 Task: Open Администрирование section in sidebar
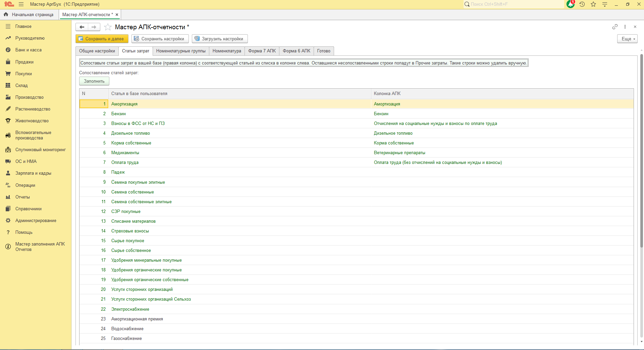(36, 220)
